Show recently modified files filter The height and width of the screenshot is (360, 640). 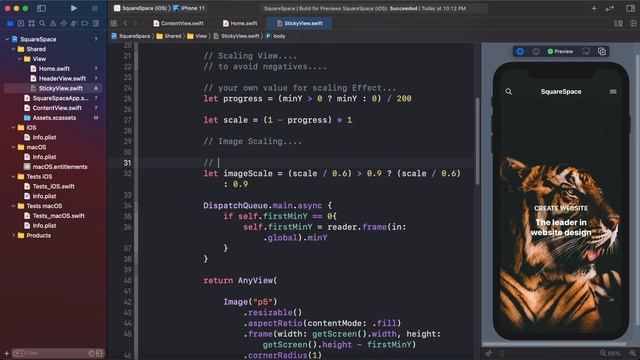pos(91,353)
